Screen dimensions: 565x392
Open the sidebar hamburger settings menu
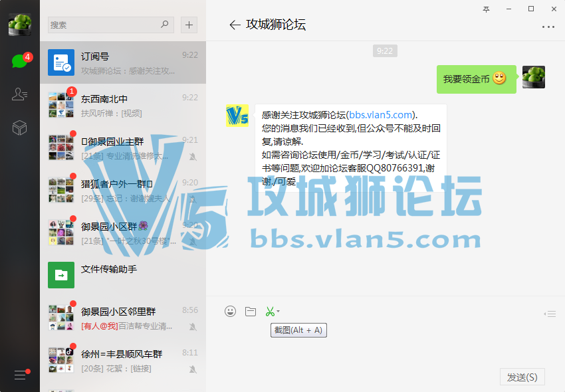pos(20,375)
